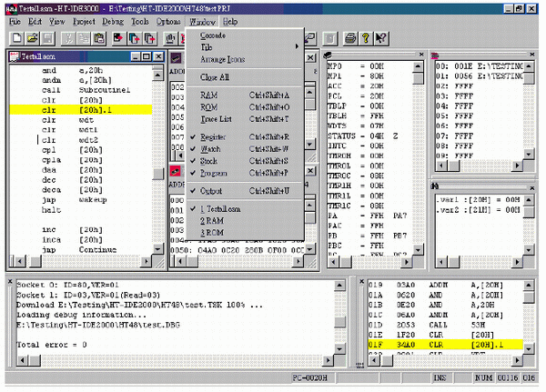The width and height of the screenshot is (546, 392).
Task: Choose Arrange Icons menu entry
Action: pyautogui.click(x=245, y=59)
